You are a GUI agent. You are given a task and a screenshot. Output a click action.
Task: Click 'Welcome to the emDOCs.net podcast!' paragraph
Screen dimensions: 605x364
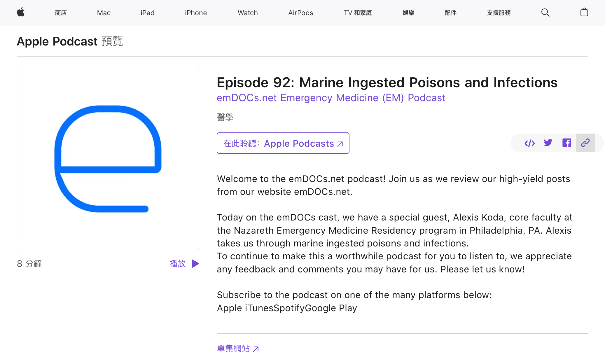[x=393, y=185]
